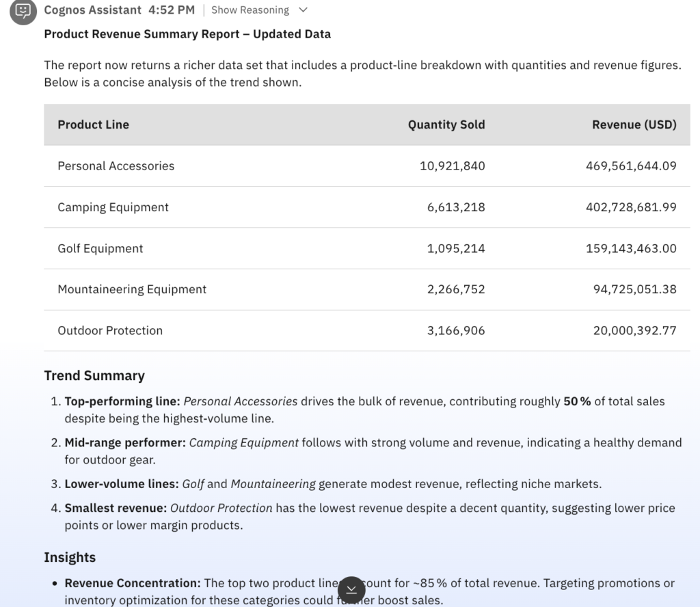Select the Camping Equipment row label
Screen dimensions: 700x607
coord(113,207)
